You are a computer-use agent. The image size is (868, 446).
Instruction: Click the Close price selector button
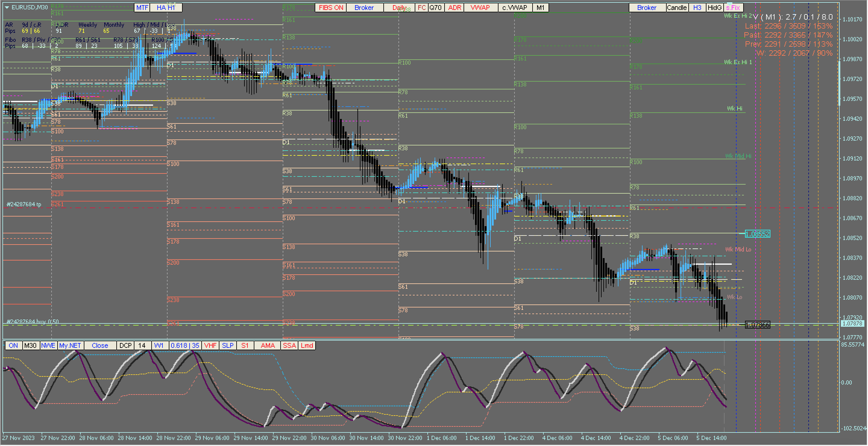click(x=100, y=346)
